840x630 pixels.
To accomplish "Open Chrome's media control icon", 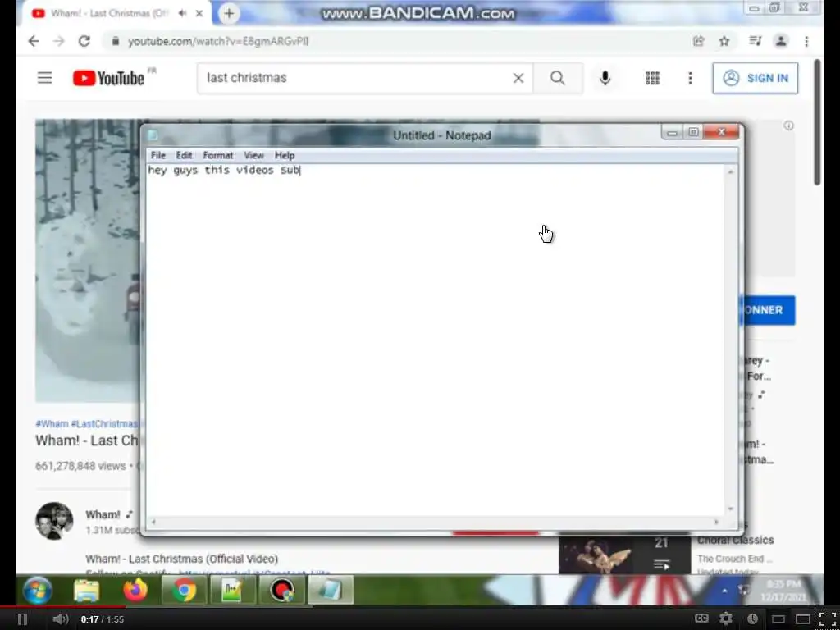I will click(755, 41).
